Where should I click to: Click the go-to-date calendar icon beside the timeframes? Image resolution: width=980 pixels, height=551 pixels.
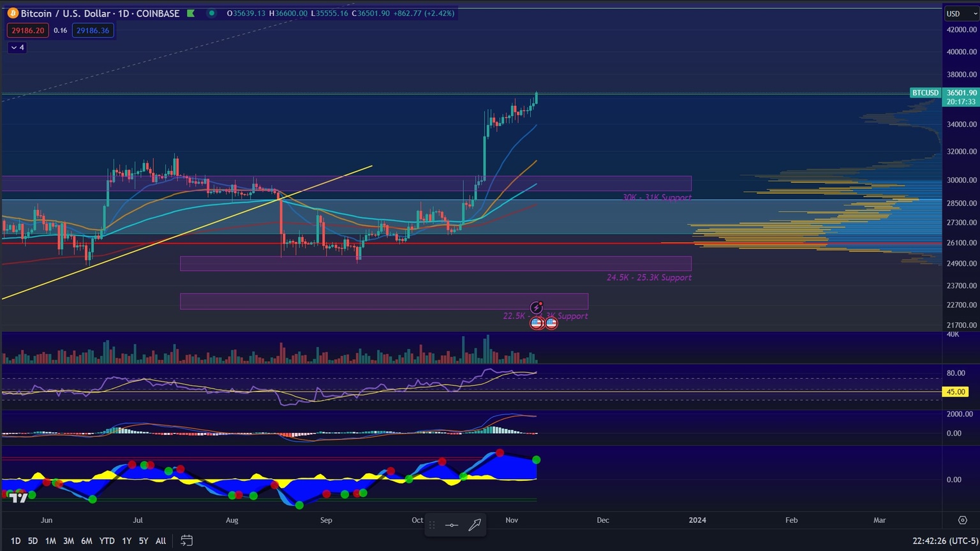[186, 541]
